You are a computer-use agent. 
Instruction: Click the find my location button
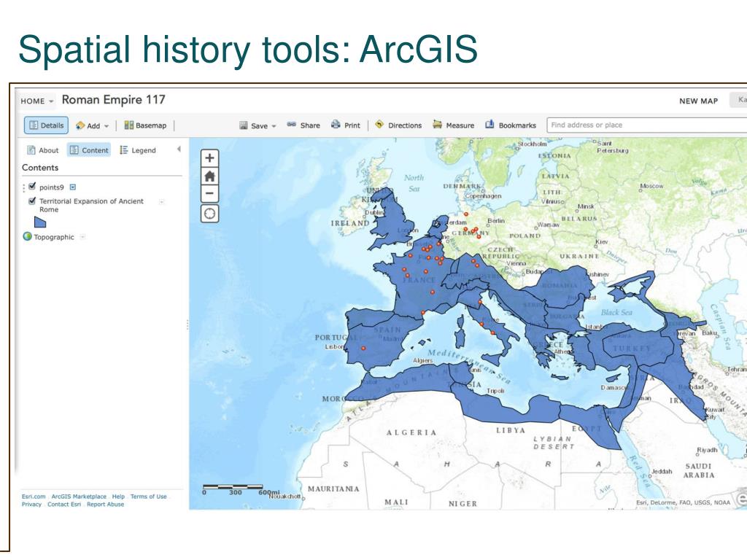pyautogui.click(x=209, y=214)
